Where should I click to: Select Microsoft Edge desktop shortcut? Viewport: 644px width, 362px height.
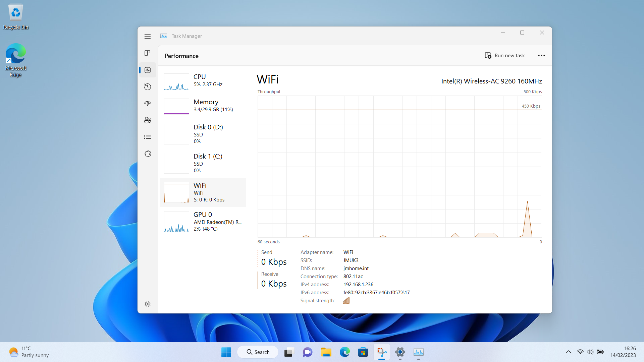point(15,60)
